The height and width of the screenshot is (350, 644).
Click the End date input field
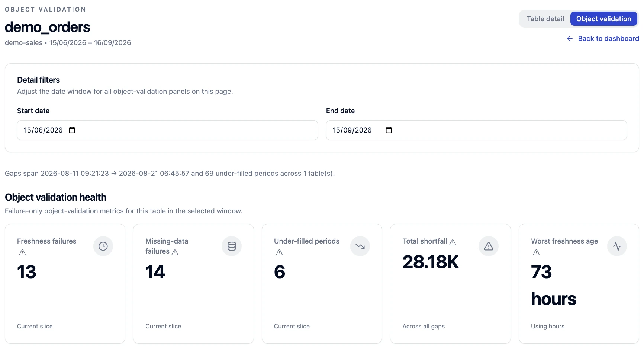[x=476, y=130]
